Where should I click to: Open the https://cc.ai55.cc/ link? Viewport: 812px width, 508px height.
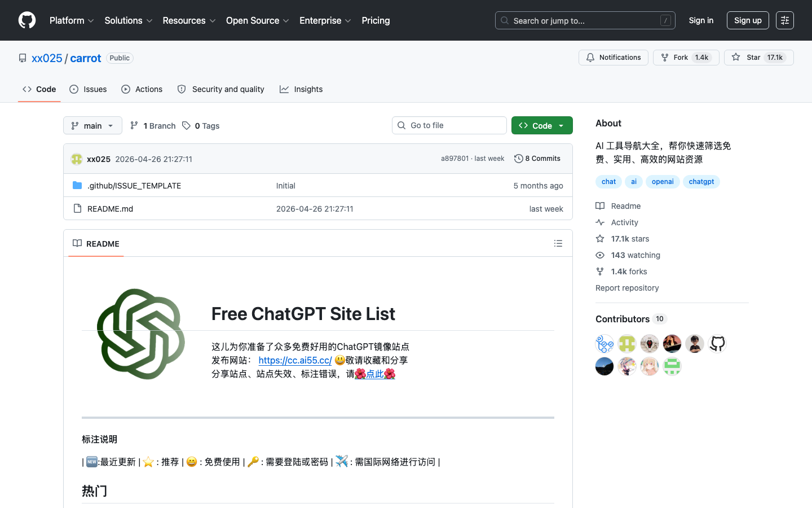pyautogui.click(x=295, y=360)
